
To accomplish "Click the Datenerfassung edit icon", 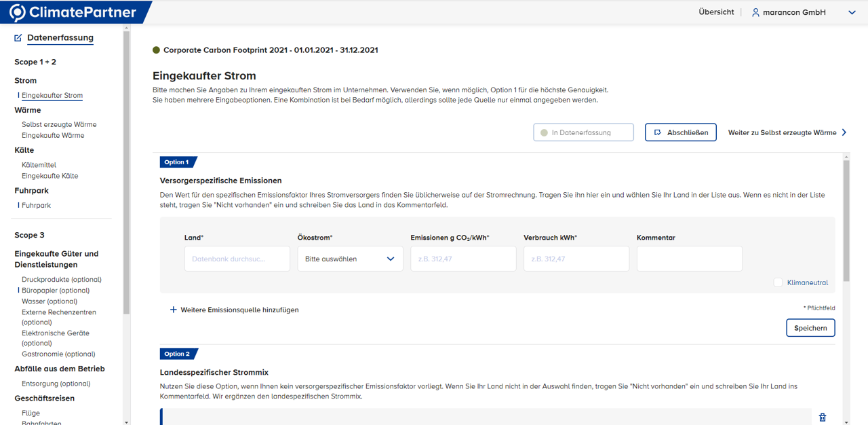I will click(x=18, y=38).
